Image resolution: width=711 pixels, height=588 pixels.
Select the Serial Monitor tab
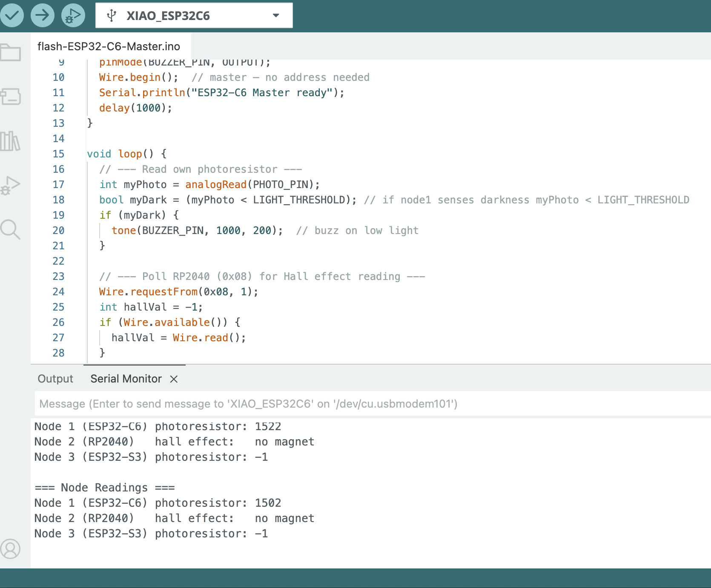(126, 379)
